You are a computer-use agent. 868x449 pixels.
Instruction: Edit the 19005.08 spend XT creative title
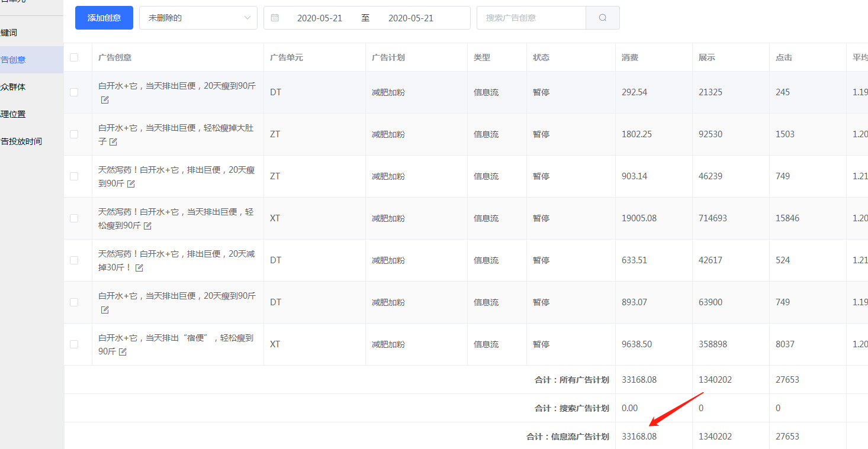tap(148, 226)
